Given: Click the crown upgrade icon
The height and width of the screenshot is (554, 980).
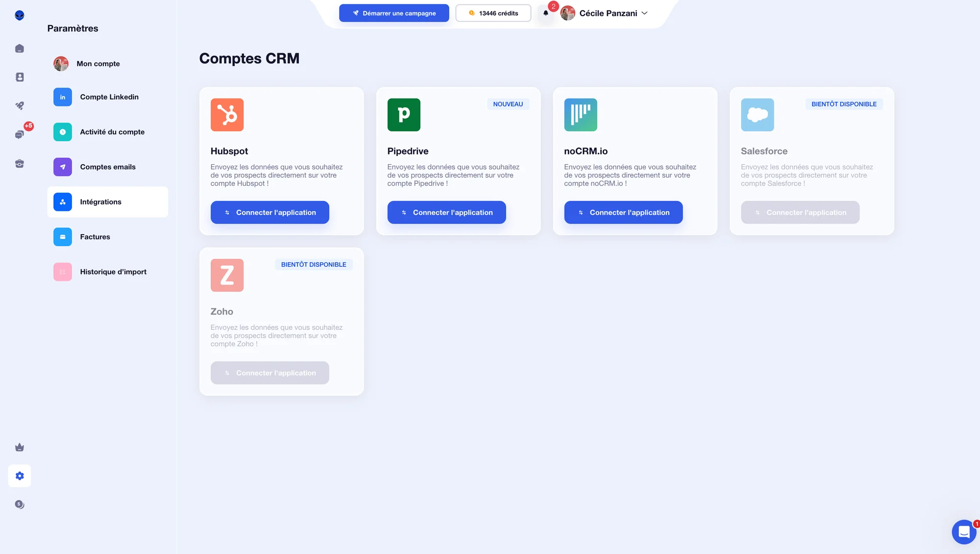Looking at the screenshot, I should 19,447.
